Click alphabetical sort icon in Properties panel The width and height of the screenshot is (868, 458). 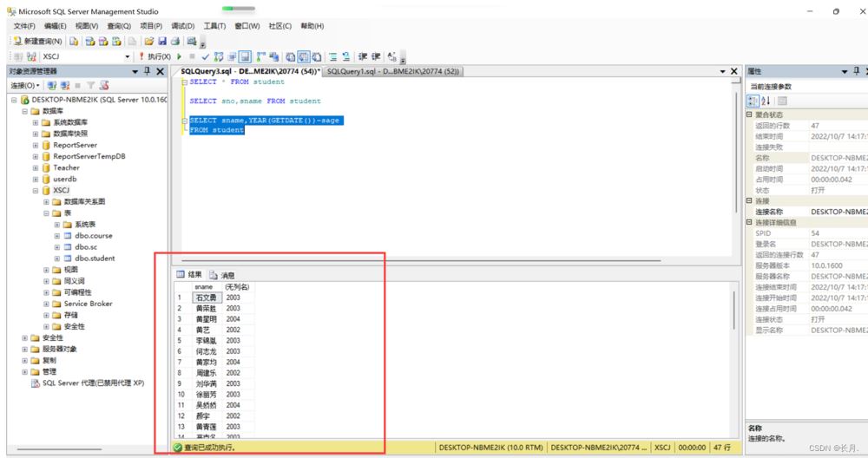[766, 101]
